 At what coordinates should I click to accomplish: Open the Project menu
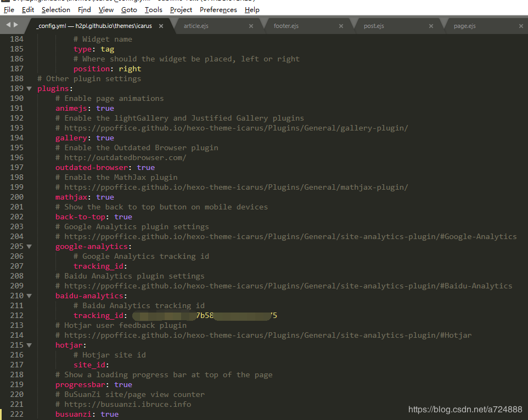181,10
